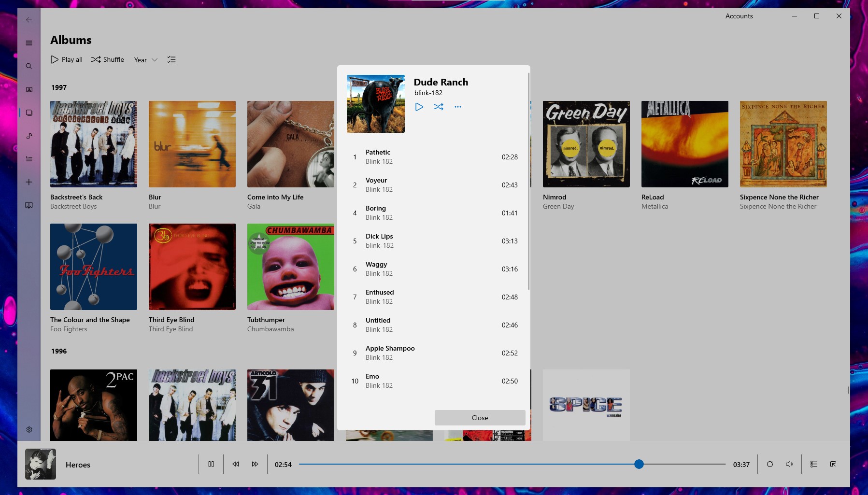This screenshot has width=868, height=495.
Task: Open the now playing queue list
Action: pos(814,464)
